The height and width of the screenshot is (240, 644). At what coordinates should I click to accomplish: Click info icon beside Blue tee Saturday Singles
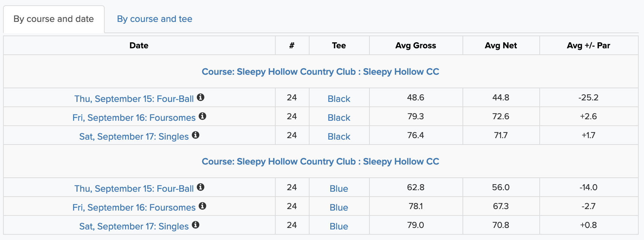pos(195,225)
